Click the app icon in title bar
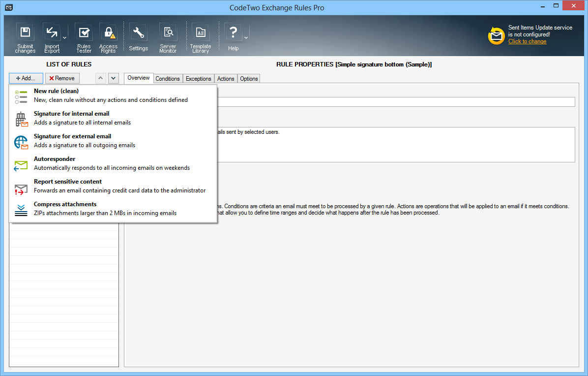 coord(9,7)
